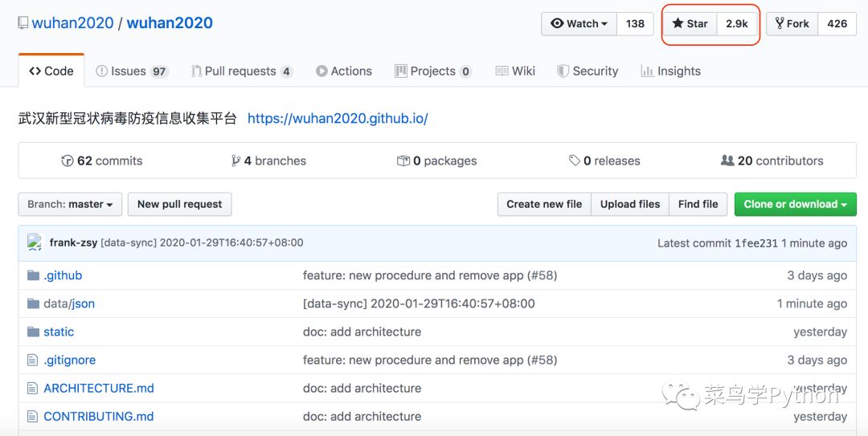
Task: Open the Actions tab
Action: point(344,71)
